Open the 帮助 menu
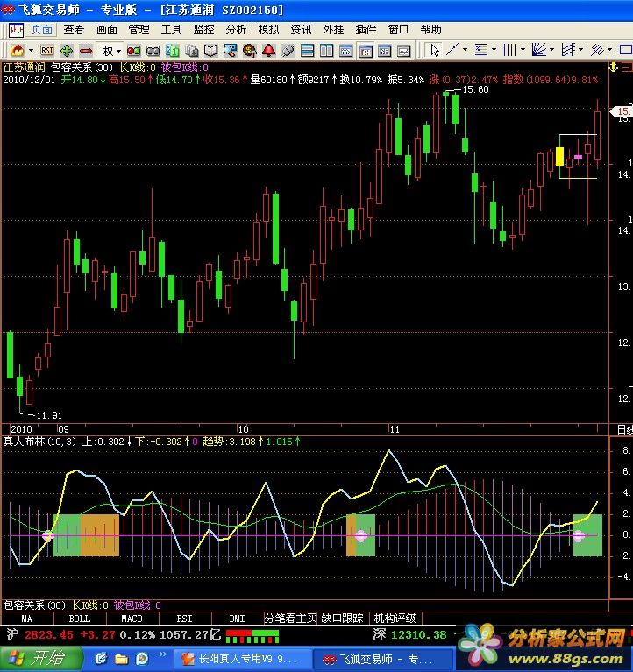Image resolution: width=633 pixels, height=672 pixels. [430, 30]
